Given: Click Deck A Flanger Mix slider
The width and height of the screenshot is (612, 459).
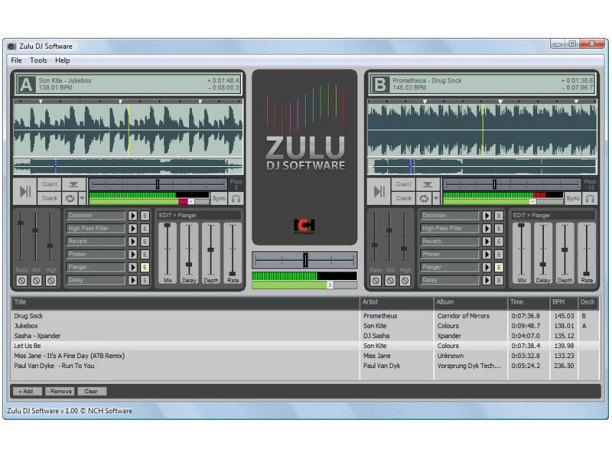Looking at the screenshot, I should [167, 252].
